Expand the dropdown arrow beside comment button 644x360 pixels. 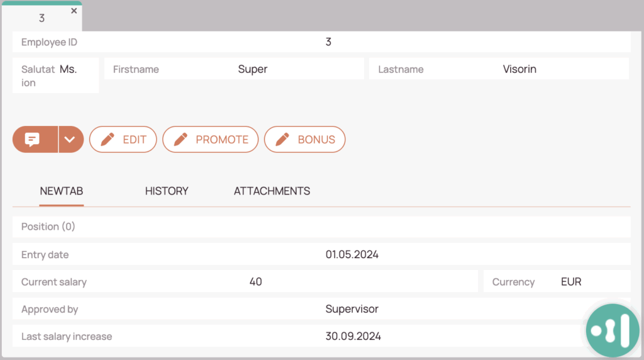coord(71,140)
